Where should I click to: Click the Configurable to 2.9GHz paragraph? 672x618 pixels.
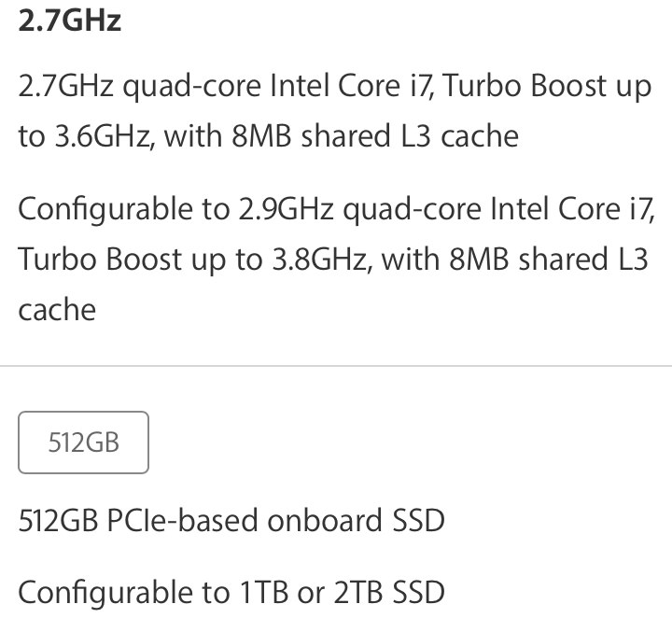[337, 259]
